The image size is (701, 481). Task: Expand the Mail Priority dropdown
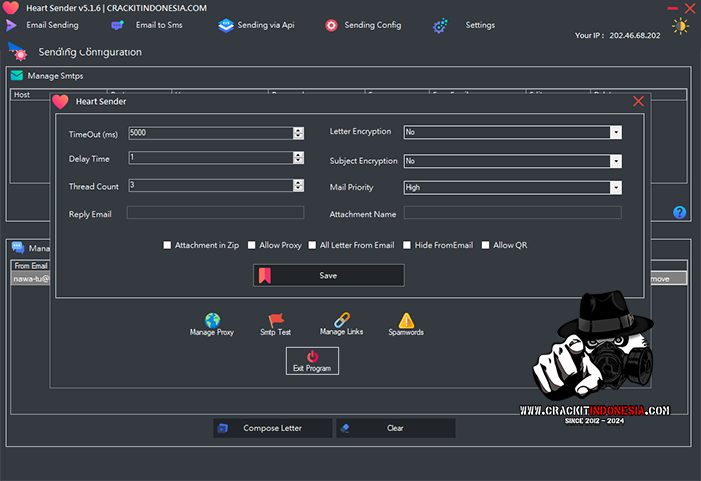(615, 187)
